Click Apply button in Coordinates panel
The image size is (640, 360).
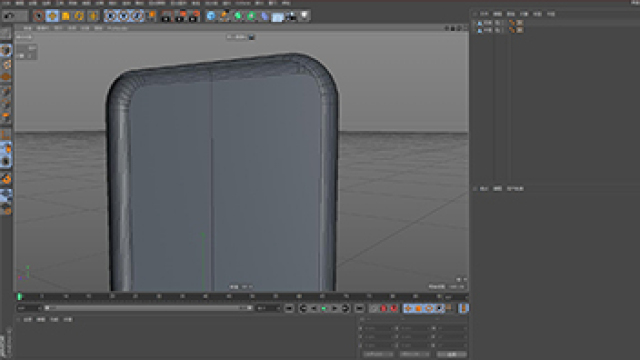coord(451,354)
